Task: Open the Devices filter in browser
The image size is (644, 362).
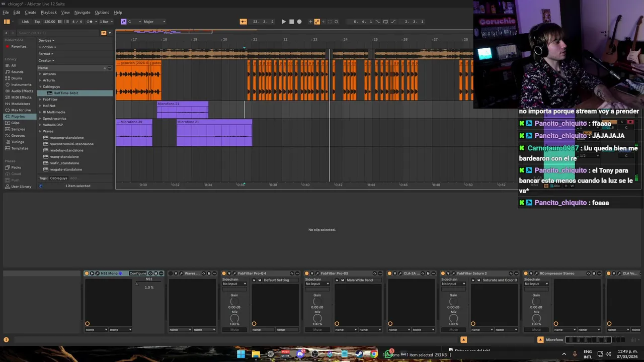Action: (46, 40)
